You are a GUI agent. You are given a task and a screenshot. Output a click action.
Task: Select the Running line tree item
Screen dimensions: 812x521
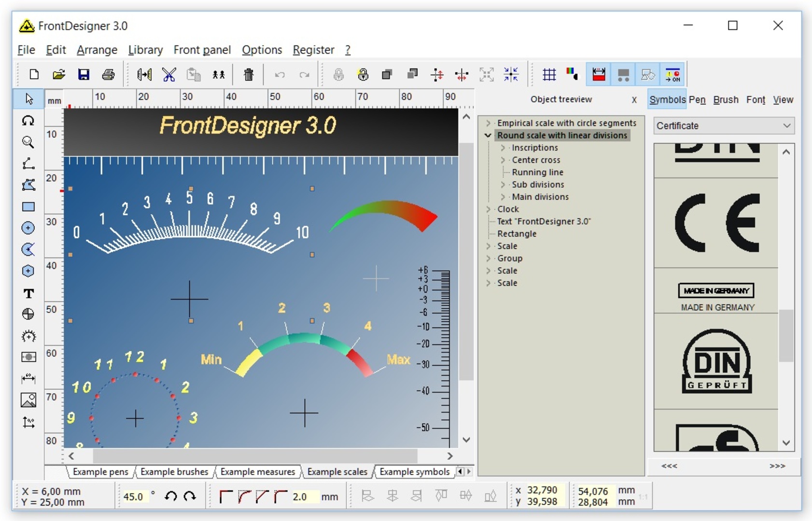(x=537, y=172)
